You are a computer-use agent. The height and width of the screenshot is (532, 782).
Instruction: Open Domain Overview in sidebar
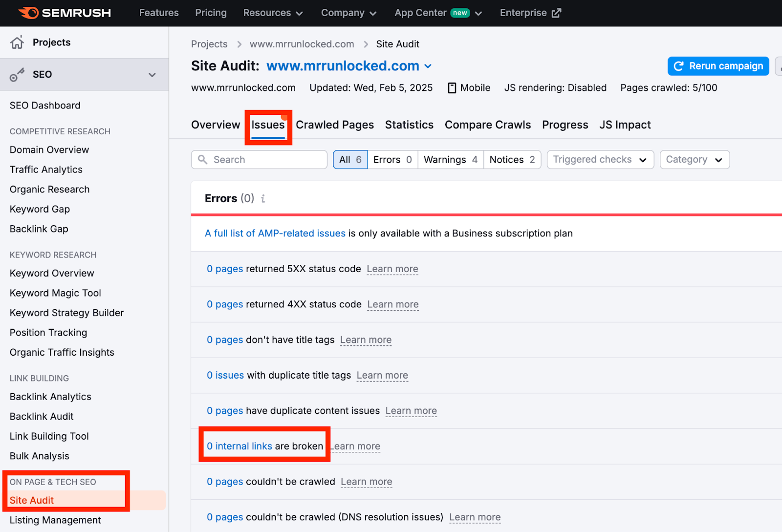coord(49,149)
